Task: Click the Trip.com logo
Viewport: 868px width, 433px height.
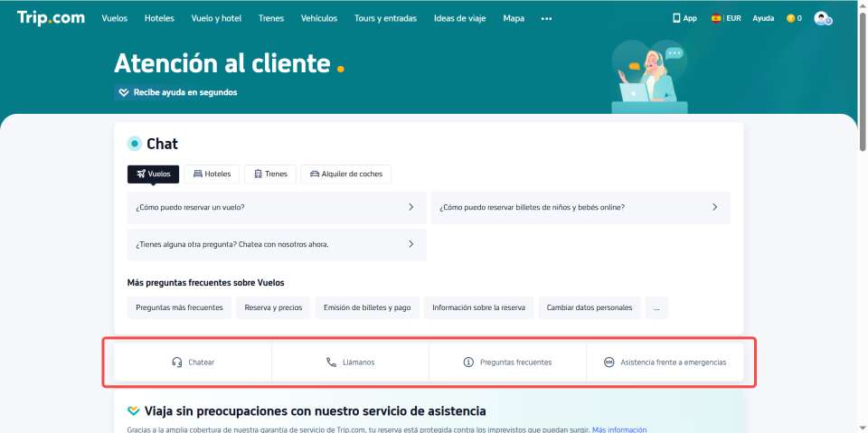Action: pyautogui.click(x=52, y=17)
